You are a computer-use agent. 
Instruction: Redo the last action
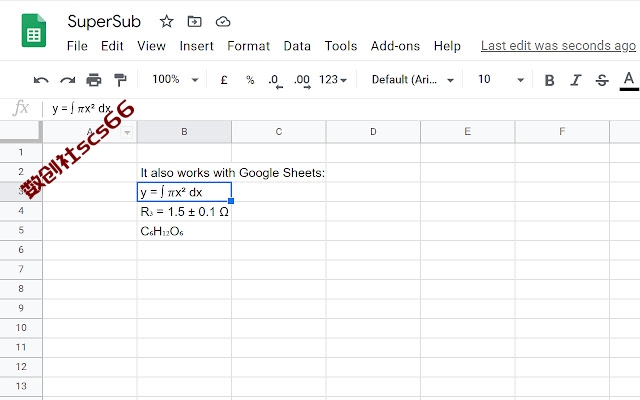click(67, 80)
